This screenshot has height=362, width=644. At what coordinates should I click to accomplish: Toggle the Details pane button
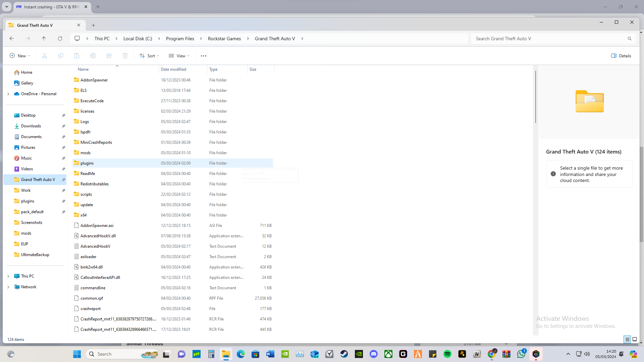[621, 56]
